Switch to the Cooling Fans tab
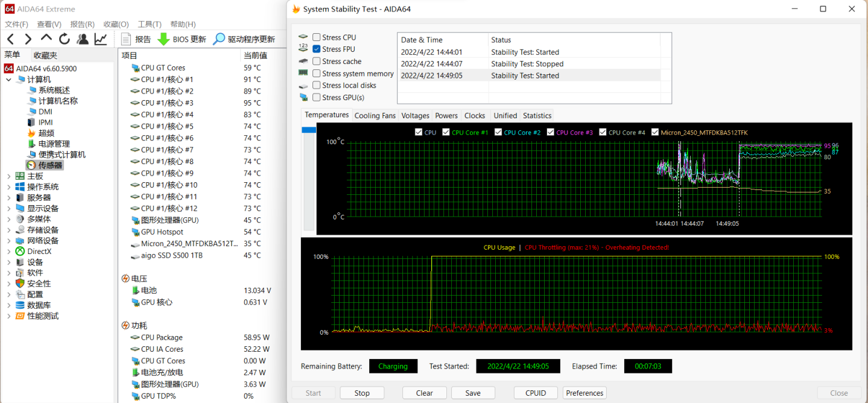868x403 pixels. click(375, 116)
